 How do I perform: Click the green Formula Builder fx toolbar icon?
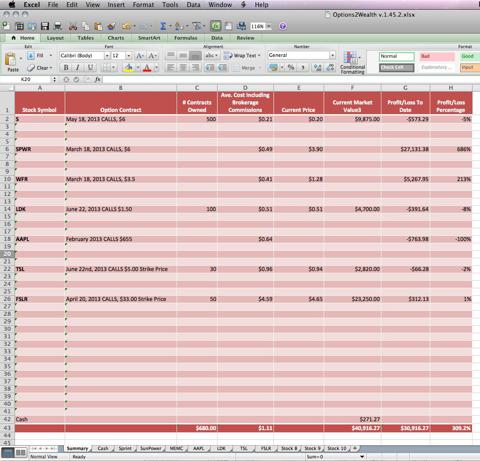coord(216,26)
